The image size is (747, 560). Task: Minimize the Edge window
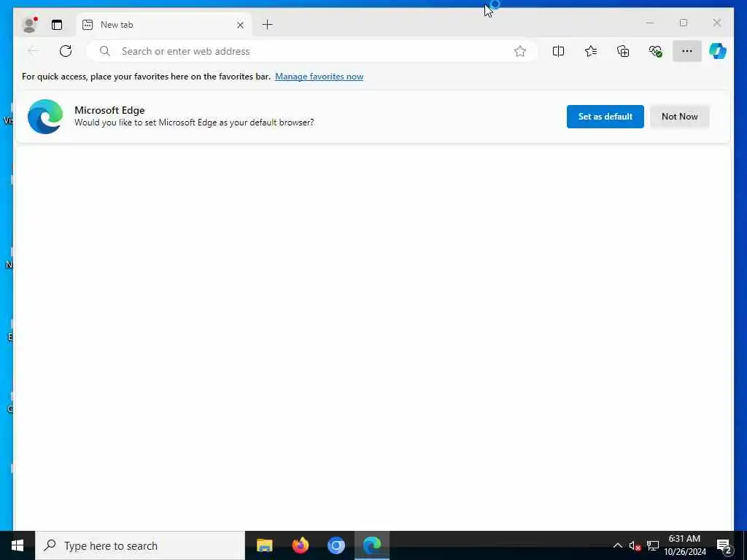[650, 23]
